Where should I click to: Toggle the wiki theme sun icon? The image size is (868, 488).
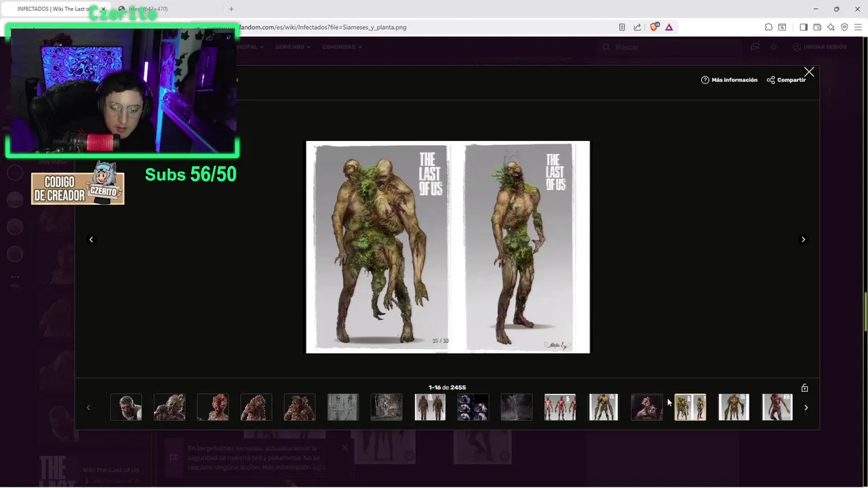click(774, 47)
